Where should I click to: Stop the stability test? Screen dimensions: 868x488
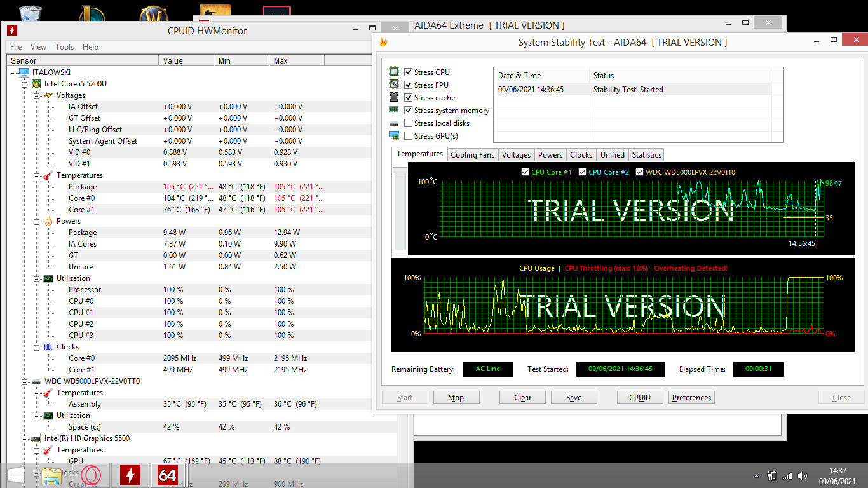coord(456,398)
